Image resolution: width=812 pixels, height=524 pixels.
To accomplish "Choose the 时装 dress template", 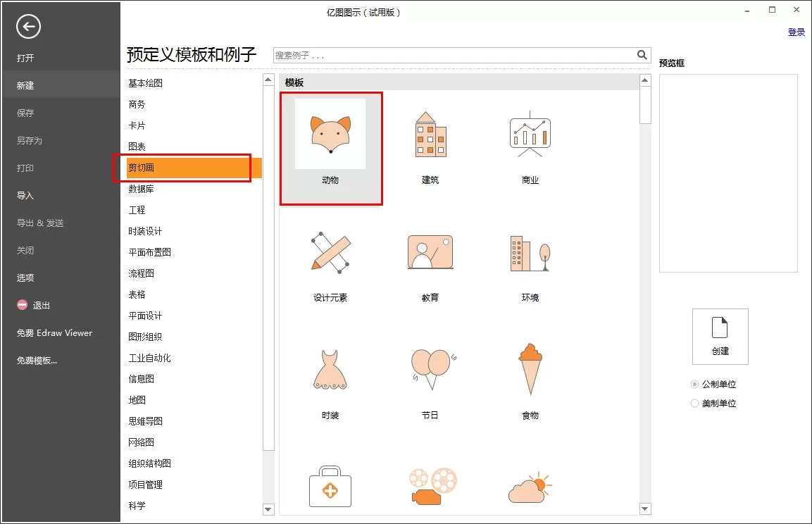I will 330,370.
